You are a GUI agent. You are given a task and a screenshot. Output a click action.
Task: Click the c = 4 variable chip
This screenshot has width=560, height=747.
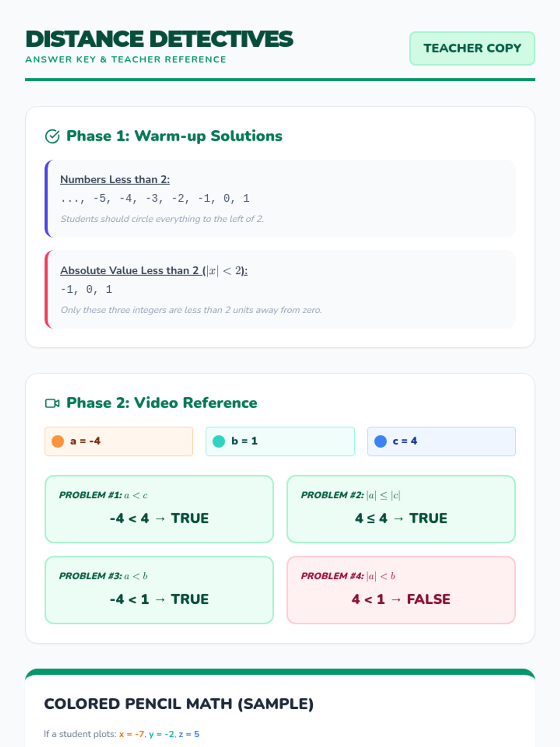tap(441, 441)
